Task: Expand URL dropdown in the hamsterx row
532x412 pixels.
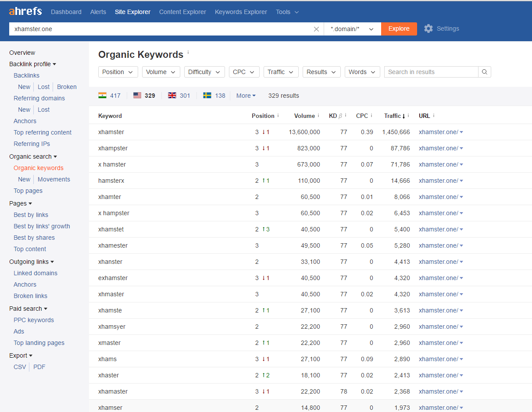Action: point(461,181)
